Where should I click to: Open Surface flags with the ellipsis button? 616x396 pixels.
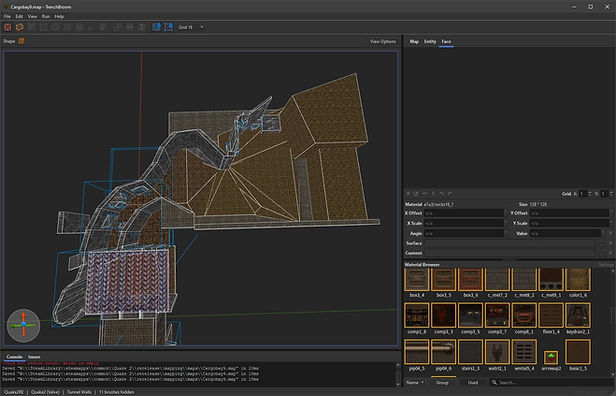[x=601, y=243]
